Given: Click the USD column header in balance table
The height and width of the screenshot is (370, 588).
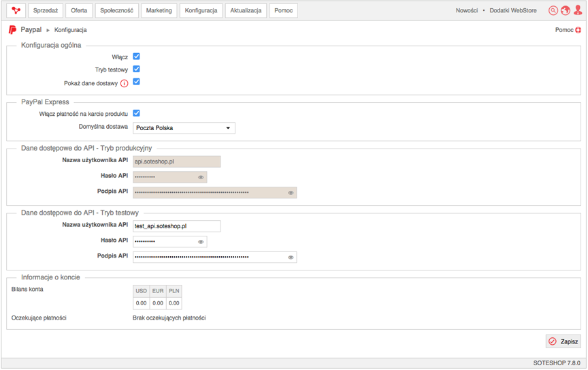Looking at the screenshot, I should tap(142, 291).
